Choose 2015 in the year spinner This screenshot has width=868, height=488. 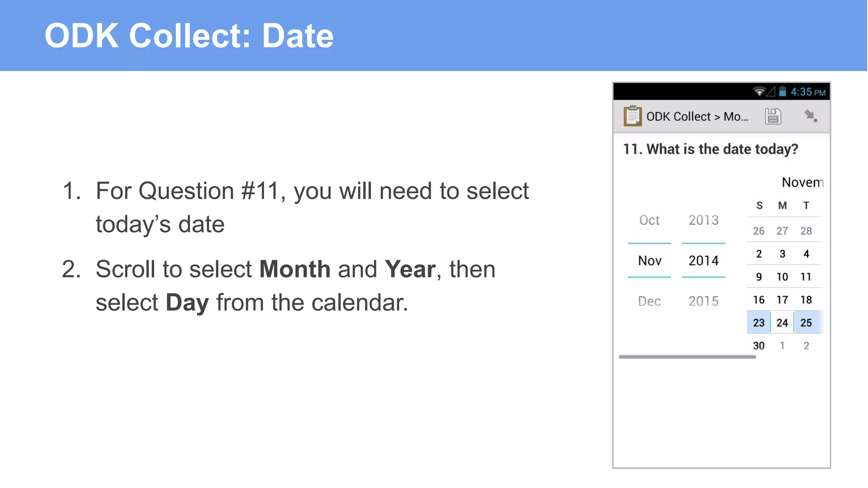click(x=704, y=301)
